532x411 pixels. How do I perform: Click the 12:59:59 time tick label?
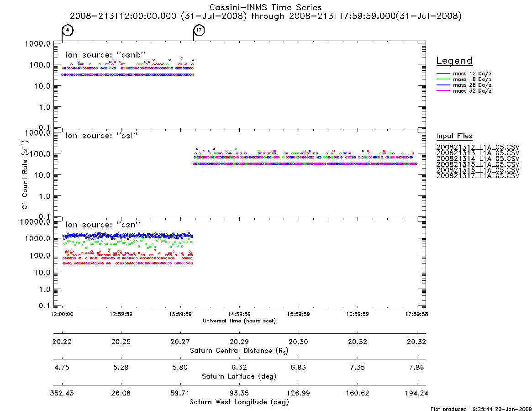click(x=121, y=314)
